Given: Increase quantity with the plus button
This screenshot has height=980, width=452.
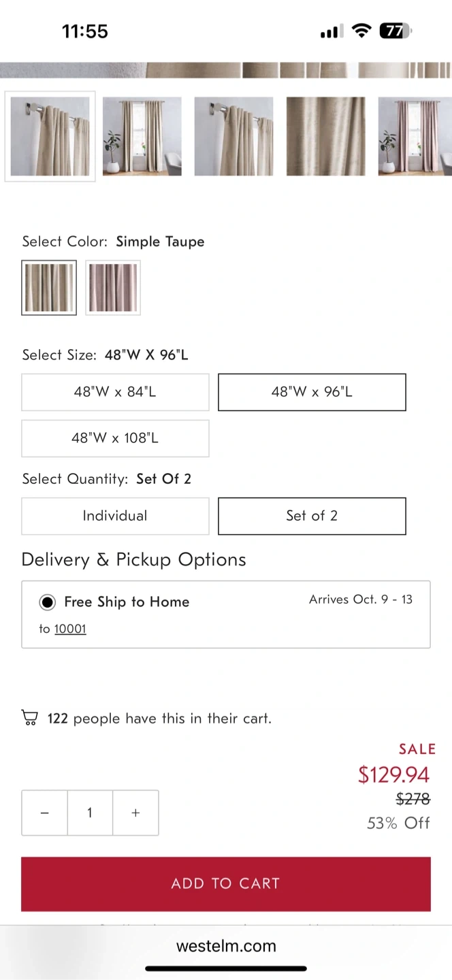Looking at the screenshot, I should pos(135,813).
